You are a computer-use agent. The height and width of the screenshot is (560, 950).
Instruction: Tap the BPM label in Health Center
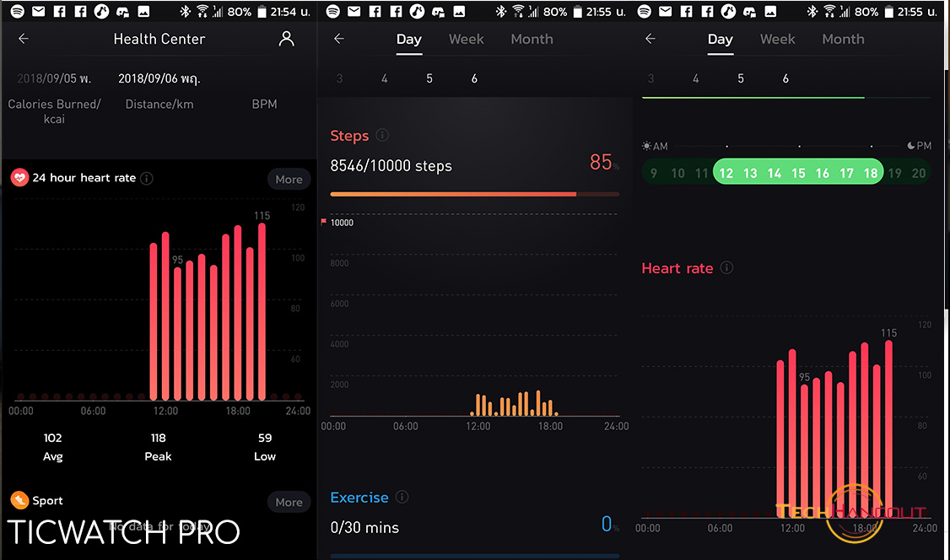(264, 104)
